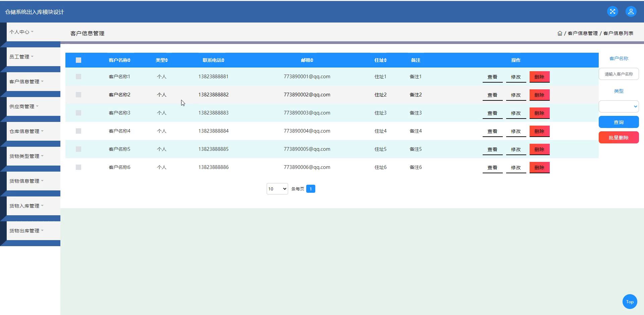Viewport: 644px width, 315px height.
Task: Delete customer 客户名称5
Action: [539, 149]
